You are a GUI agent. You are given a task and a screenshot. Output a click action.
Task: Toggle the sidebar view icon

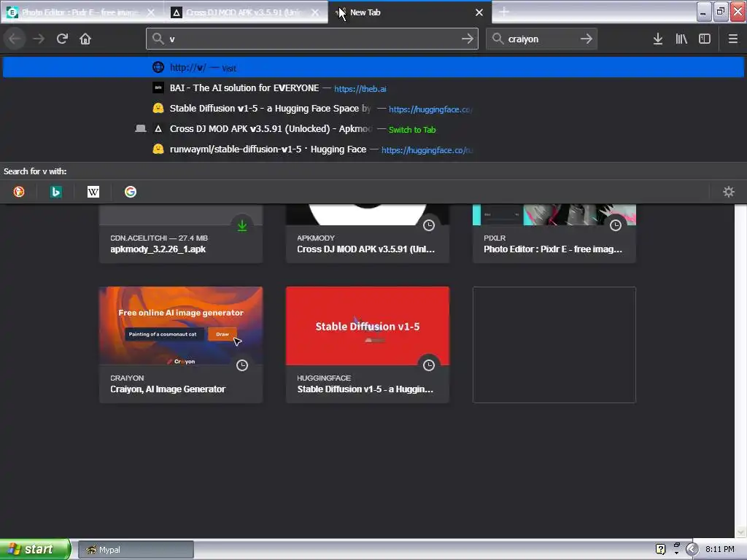point(705,39)
